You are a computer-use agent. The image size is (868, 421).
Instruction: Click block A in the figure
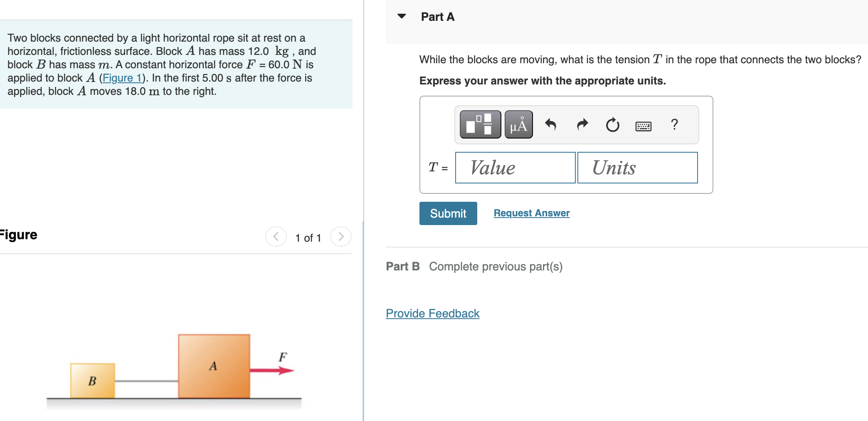214,366
